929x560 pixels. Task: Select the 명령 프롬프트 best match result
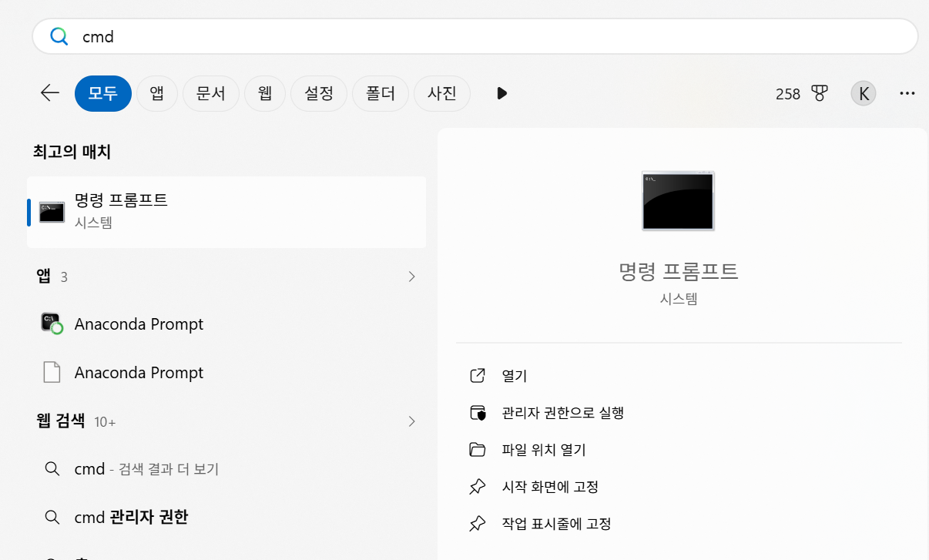coord(226,212)
